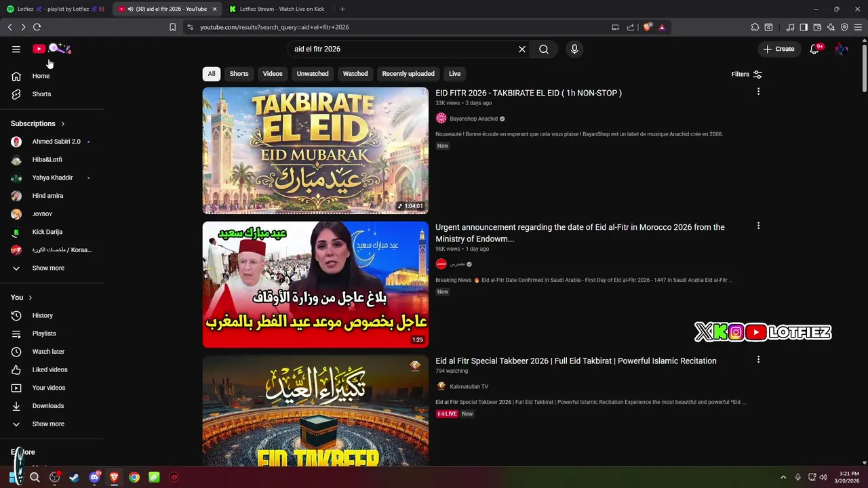Open the browser main menu
This screenshot has width=868, height=488.
pyautogui.click(x=858, y=27)
